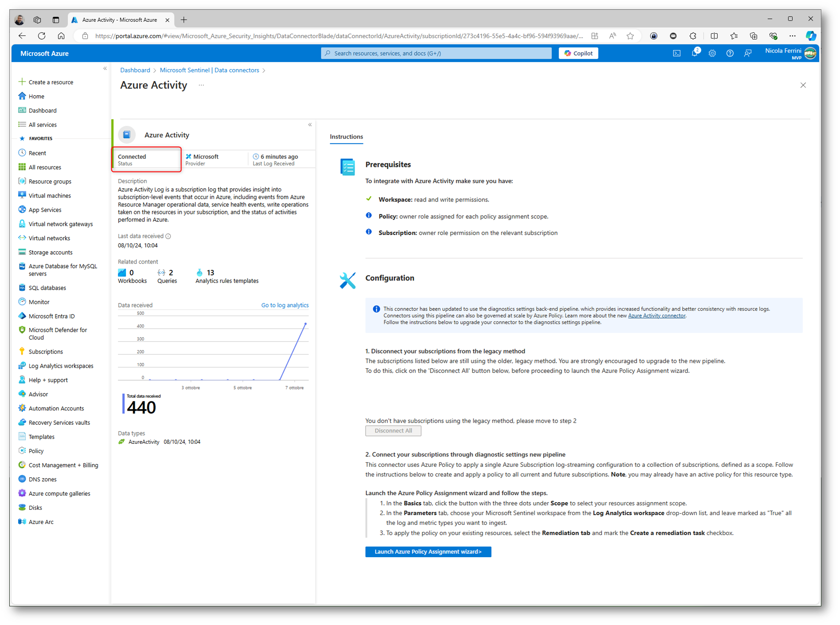Go back in the browser
The width and height of the screenshot is (840, 625).
(x=22, y=36)
